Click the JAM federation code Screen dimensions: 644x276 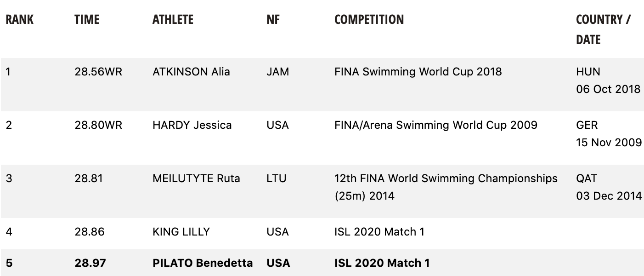(x=278, y=72)
